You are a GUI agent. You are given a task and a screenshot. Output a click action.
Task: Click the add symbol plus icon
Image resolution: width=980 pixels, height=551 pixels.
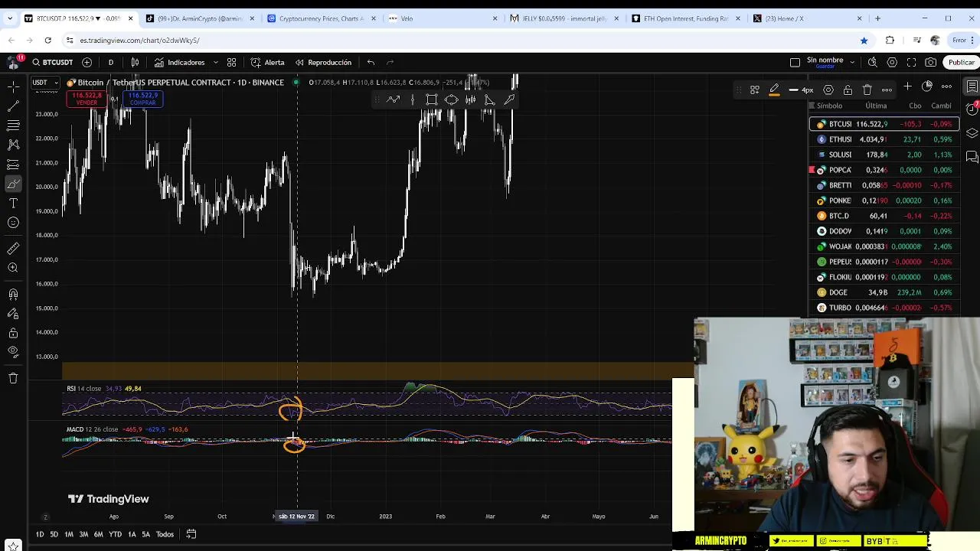[87, 62]
